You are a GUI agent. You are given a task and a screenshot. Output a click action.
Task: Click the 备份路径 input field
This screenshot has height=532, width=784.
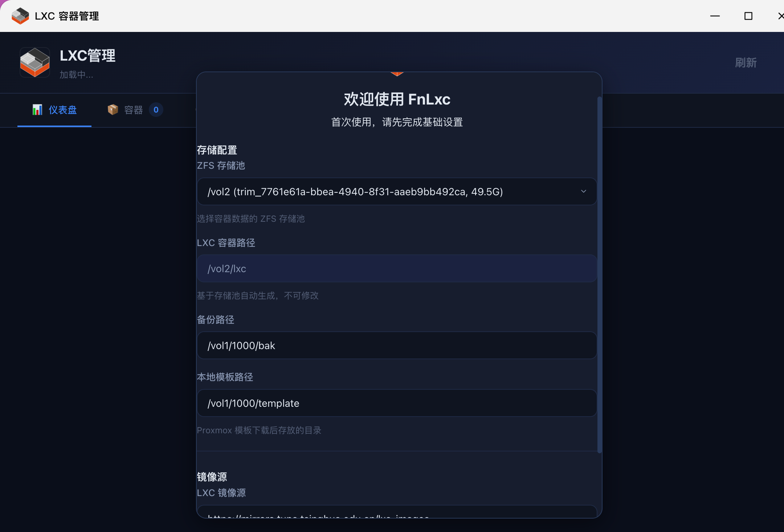[x=397, y=345]
